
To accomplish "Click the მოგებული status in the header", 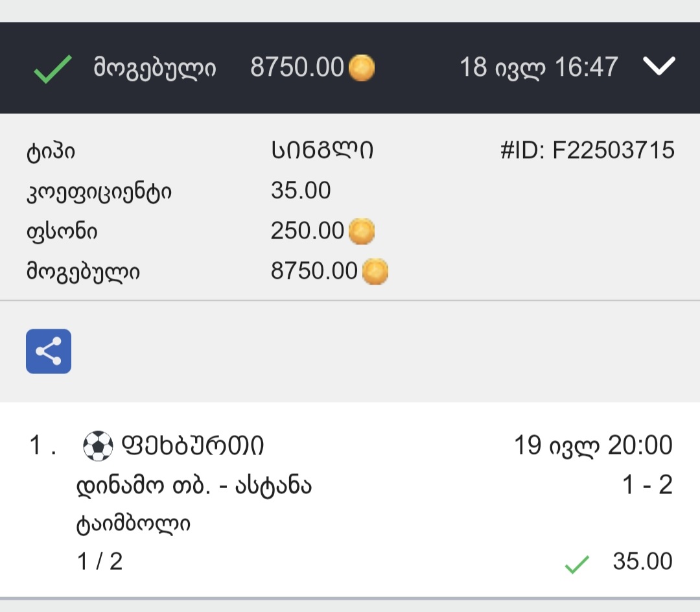I will click(155, 67).
